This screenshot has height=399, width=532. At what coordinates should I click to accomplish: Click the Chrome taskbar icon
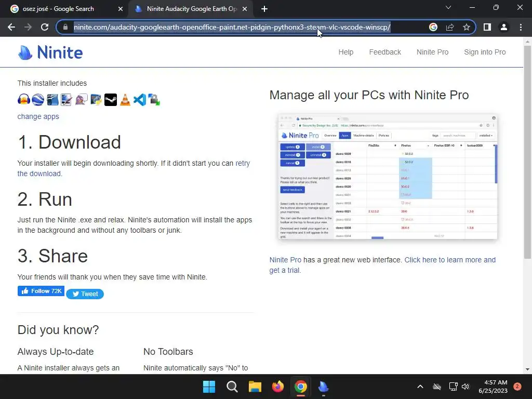301,387
